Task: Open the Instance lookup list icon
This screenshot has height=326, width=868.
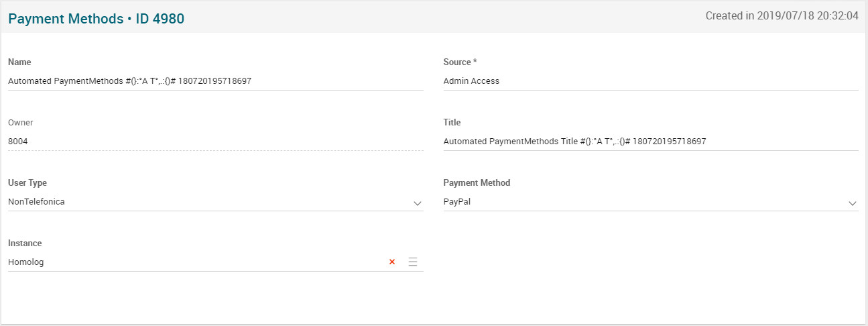Action: (x=413, y=262)
